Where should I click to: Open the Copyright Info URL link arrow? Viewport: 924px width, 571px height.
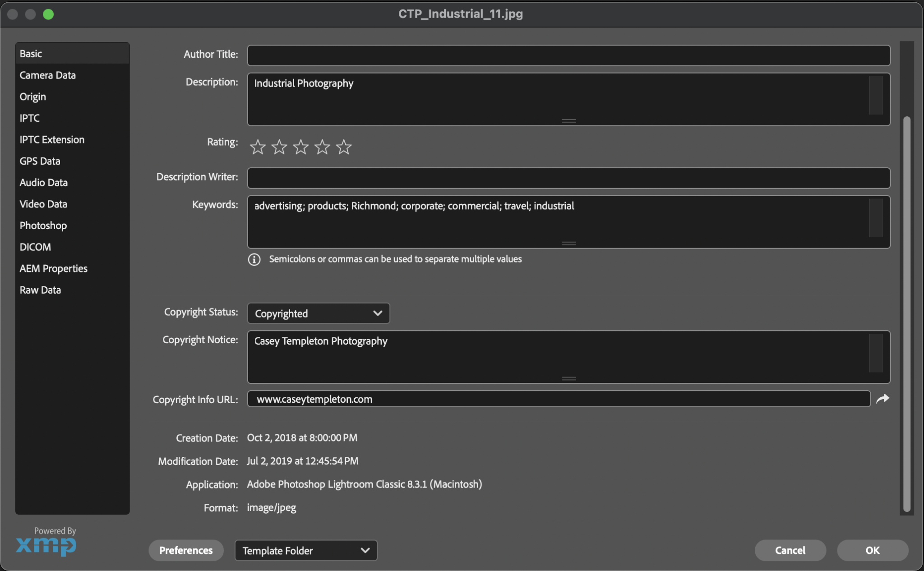pyautogui.click(x=883, y=399)
